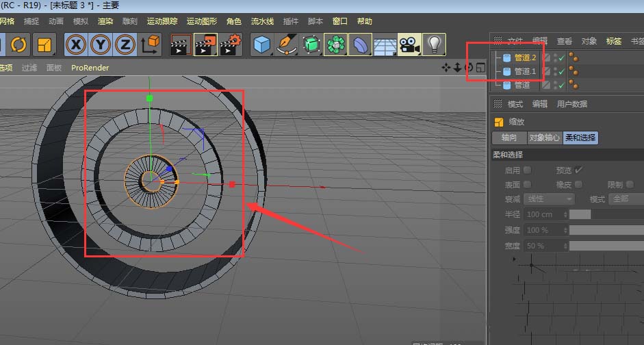Toggle the 橡皮 checkbox
644x345 pixels.
click(578, 184)
